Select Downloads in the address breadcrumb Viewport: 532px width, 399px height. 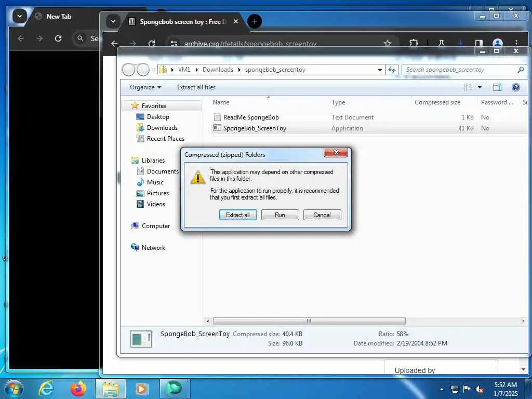[218, 70]
